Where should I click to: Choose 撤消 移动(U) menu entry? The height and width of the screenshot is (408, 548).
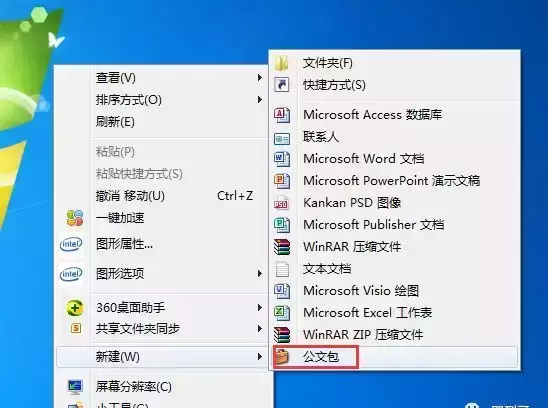130,196
